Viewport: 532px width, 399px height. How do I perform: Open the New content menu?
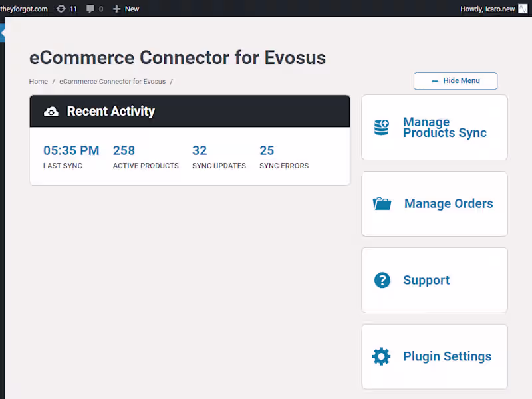pyautogui.click(x=126, y=9)
